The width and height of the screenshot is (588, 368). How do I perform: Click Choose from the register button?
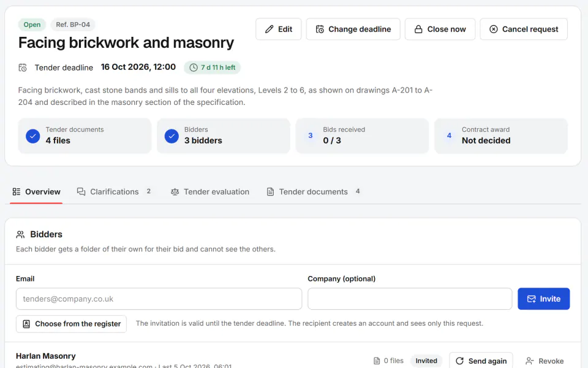pyautogui.click(x=71, y=324)
